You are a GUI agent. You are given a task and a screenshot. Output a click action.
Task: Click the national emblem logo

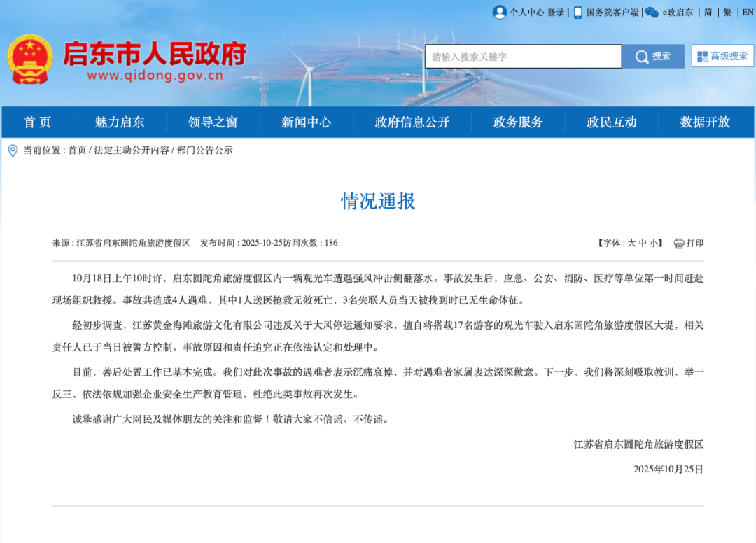[x=30, y=59]
